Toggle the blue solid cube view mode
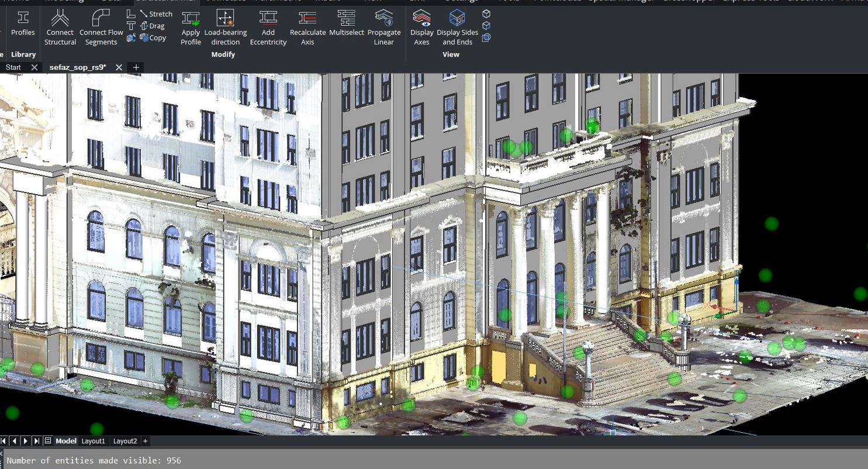 click(x=486, y=26)
